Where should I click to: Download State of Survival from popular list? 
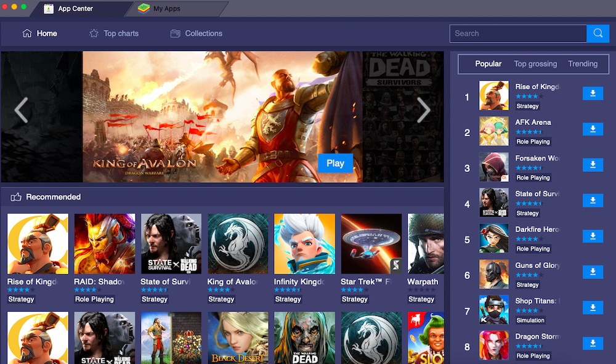(x=593, y=201)
